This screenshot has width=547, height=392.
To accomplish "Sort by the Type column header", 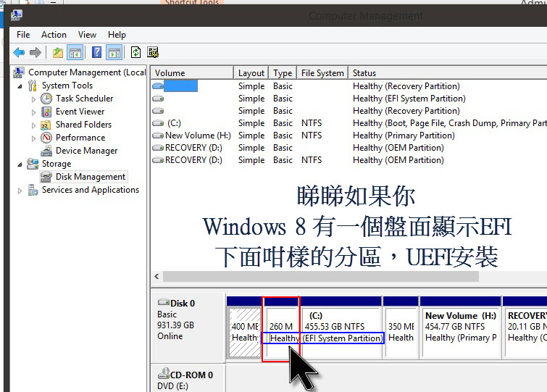I will tap(283, 73).
